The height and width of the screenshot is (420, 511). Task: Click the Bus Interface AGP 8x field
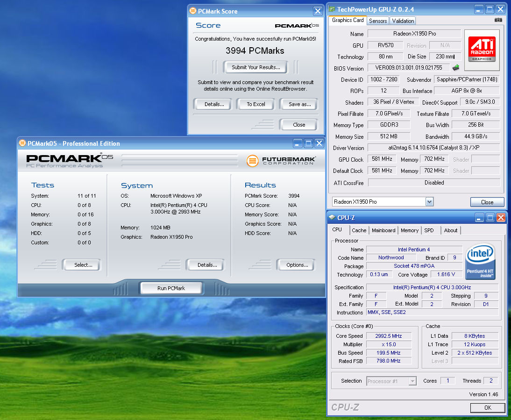(x=467, y=91)
